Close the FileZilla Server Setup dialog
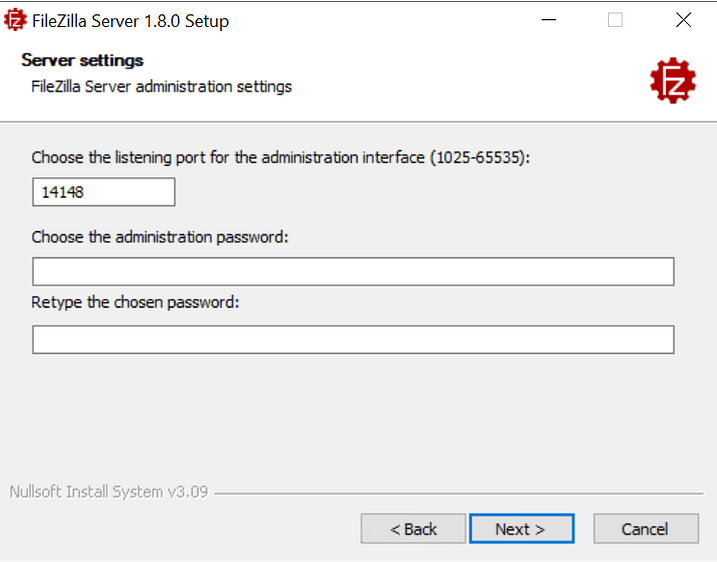Image resolution: width=717 pixels, height=562 pixels. click(x=683, y=20)
